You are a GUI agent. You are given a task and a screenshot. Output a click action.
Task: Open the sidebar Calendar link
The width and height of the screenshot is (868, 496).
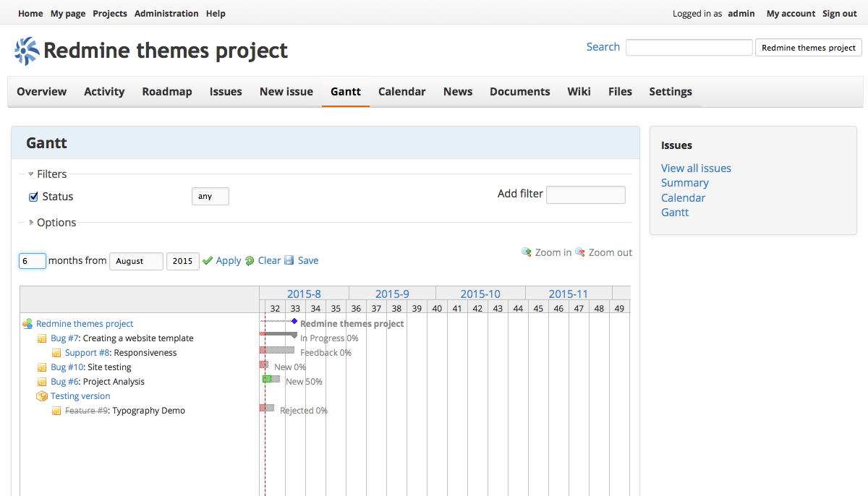[683, 198]
